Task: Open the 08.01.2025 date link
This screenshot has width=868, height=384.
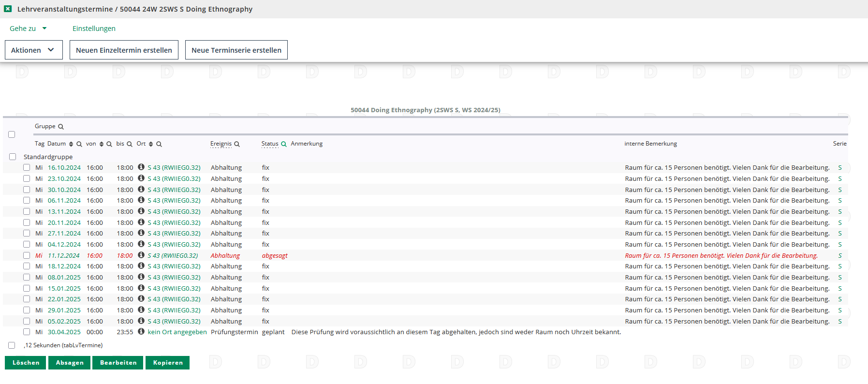Action: [64, 278]
